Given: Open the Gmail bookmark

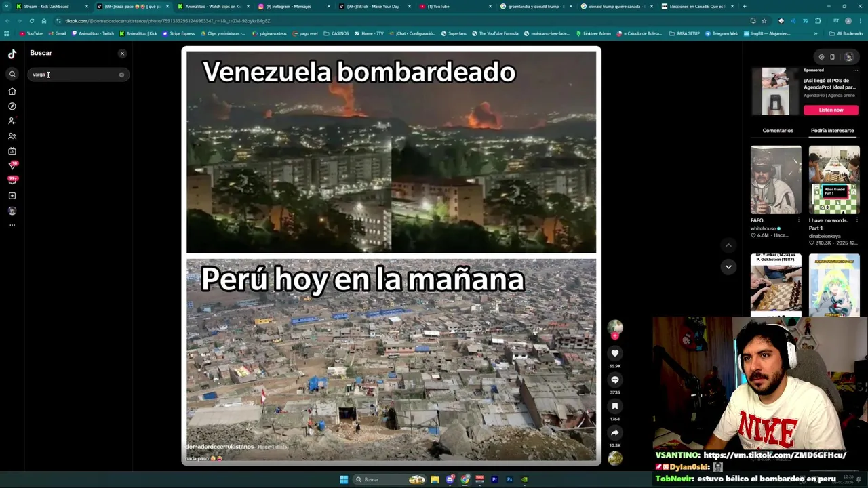Looking at the screenshot, I should (x=58, y=33).
